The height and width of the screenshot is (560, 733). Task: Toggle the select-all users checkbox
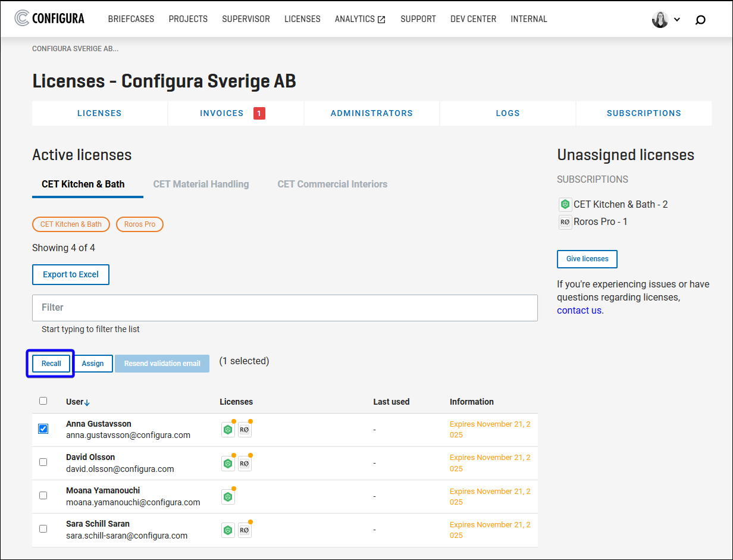tap(43, 401)
